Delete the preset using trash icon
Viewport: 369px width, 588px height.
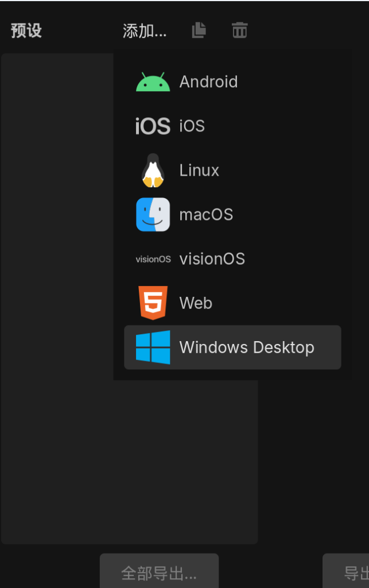point(239,30)
